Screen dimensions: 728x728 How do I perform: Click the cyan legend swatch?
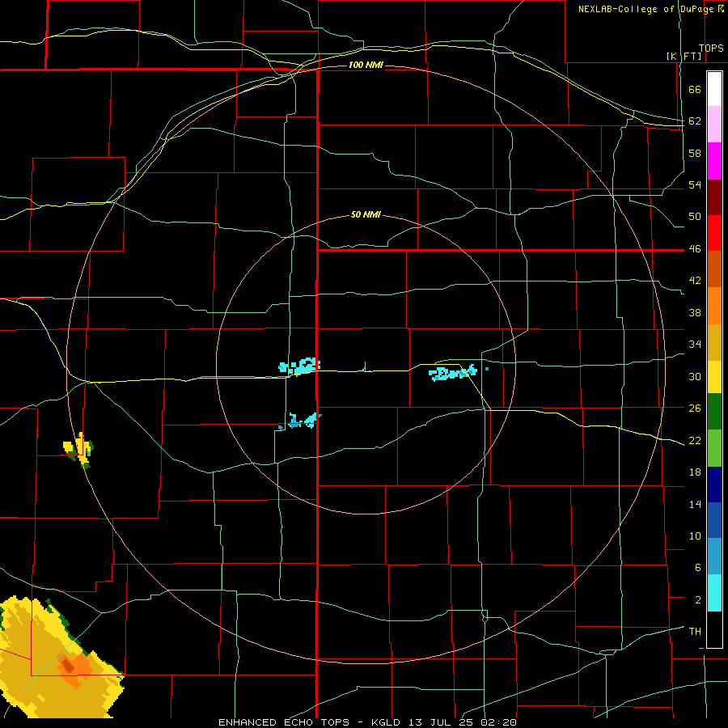click(714, 593)
